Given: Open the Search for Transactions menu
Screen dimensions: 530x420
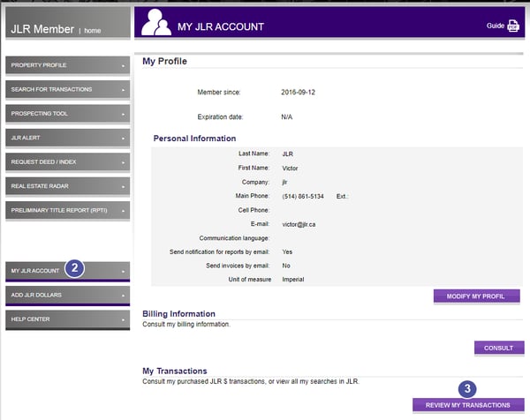Looking at the screenshot, I should [68, 89].
